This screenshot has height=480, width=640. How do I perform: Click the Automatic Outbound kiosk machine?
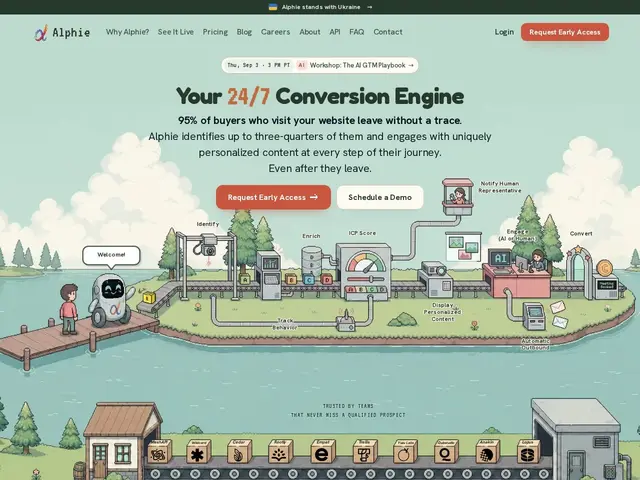click(534, 316)
